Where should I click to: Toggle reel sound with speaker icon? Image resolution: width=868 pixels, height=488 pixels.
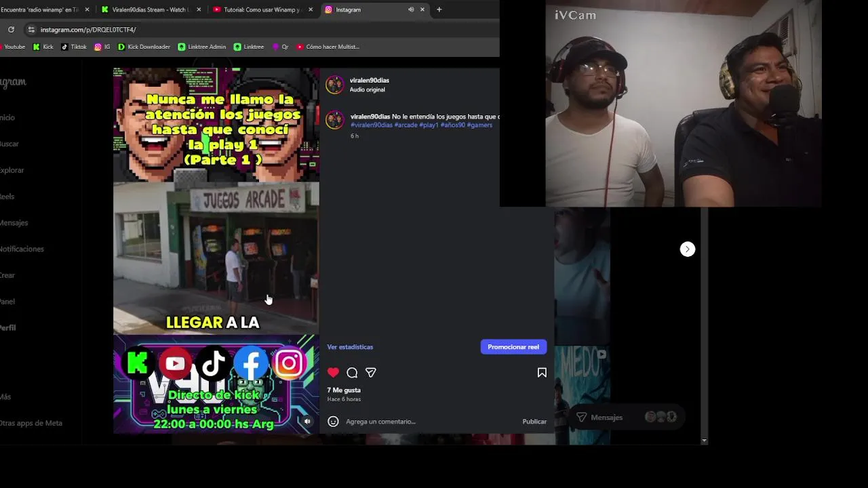[307, 422]
